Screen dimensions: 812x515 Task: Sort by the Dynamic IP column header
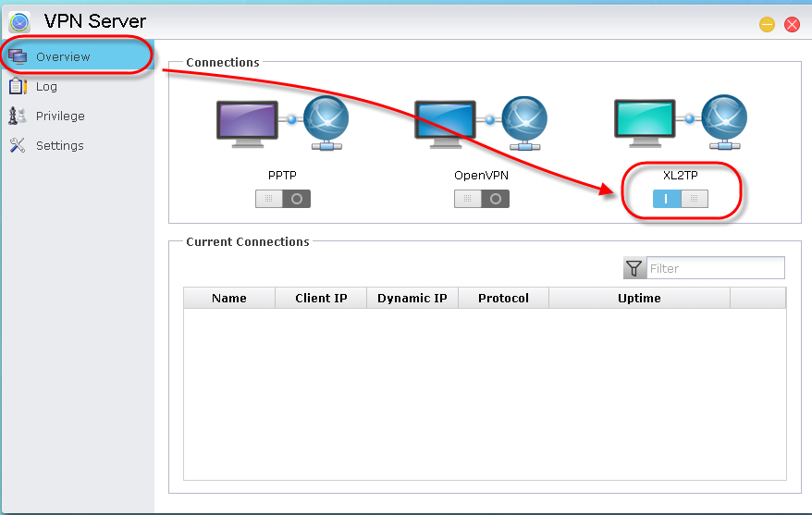coord(412,298)
